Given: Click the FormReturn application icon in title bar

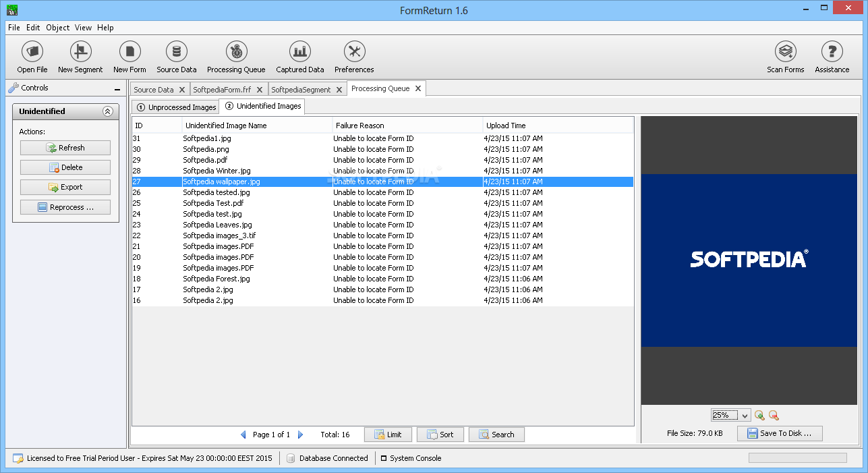Looking at the screenshot, I should point(11,9).
